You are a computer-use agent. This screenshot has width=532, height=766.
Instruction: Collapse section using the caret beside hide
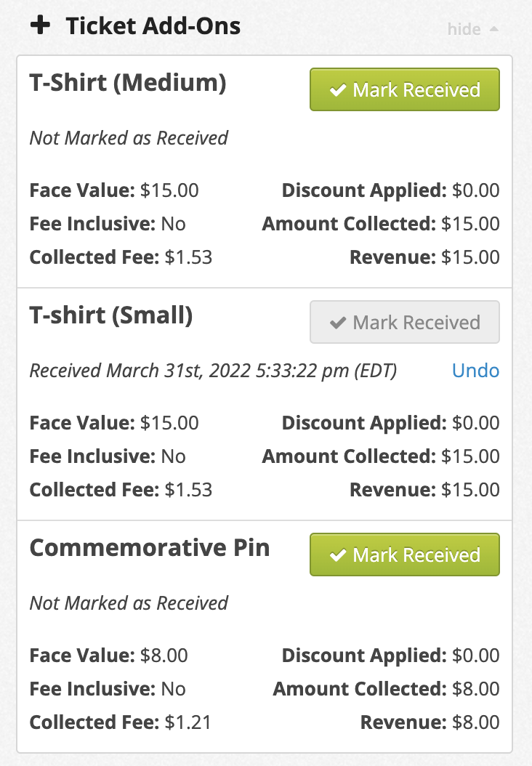493,29
